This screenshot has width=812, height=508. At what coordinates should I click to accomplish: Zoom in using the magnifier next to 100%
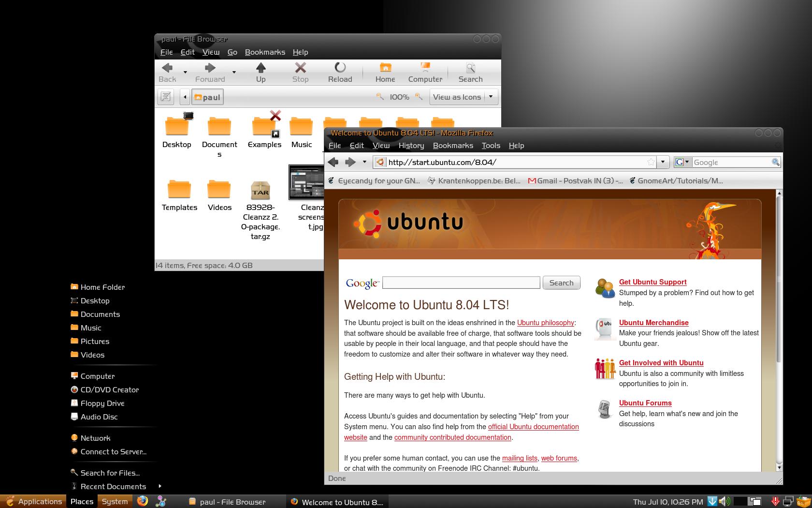pyautogui.click(x=419, y=97)
